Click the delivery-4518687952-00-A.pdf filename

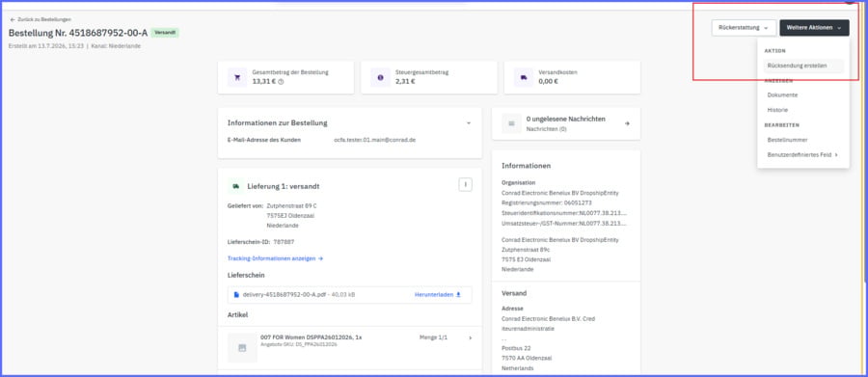click(x=285, y=294)
